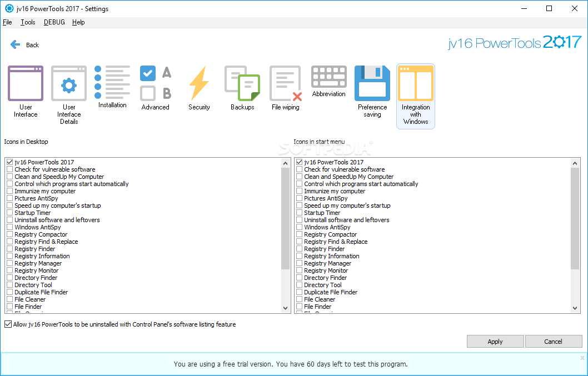The height and width of the screenshot is (376, 588).
Task: Enable Directory Finder desktop icon checkbox
Action: (10, 278)
